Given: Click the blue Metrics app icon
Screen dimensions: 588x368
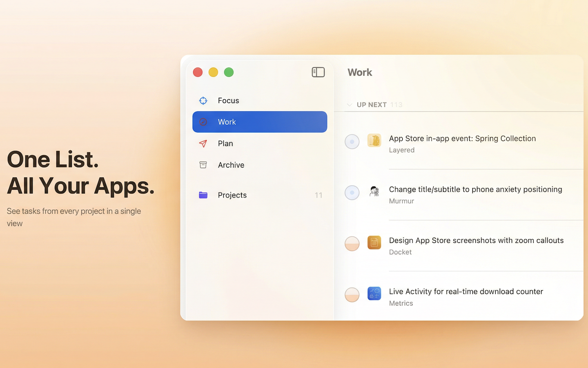Looking at the screenshot, I should point(374,294).
